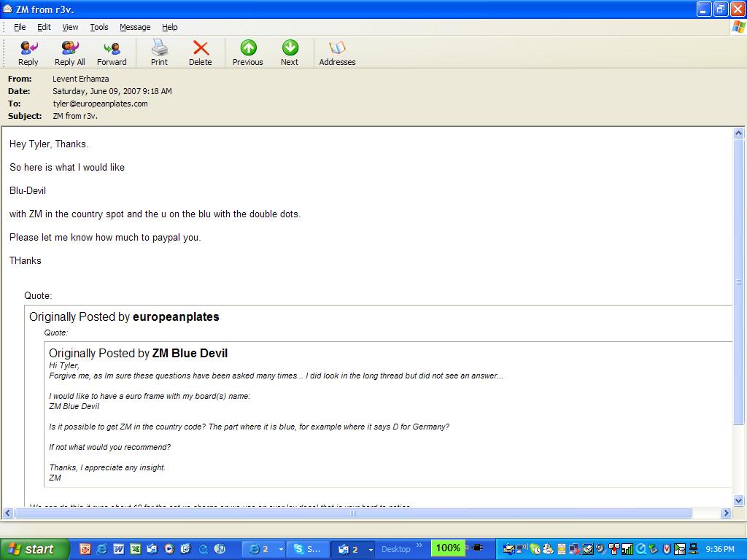The image size is (747, 560).
Task: Delete this message with the red X
Action: (200, 52)
